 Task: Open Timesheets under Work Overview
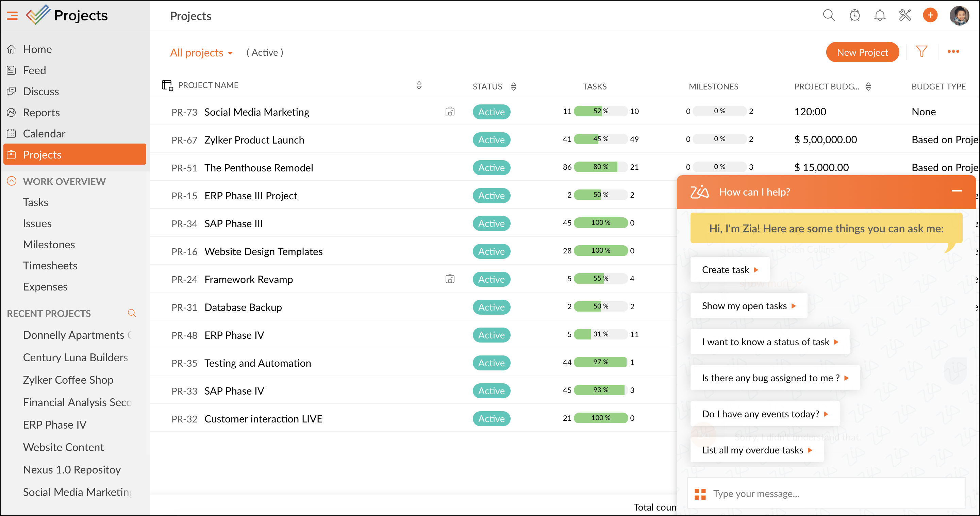(x=50, y=265)
